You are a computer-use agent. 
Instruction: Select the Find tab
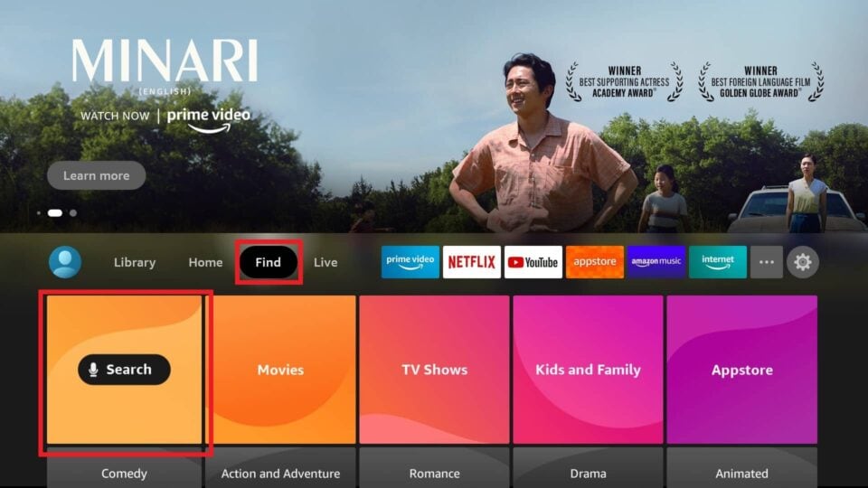(269, 262)
